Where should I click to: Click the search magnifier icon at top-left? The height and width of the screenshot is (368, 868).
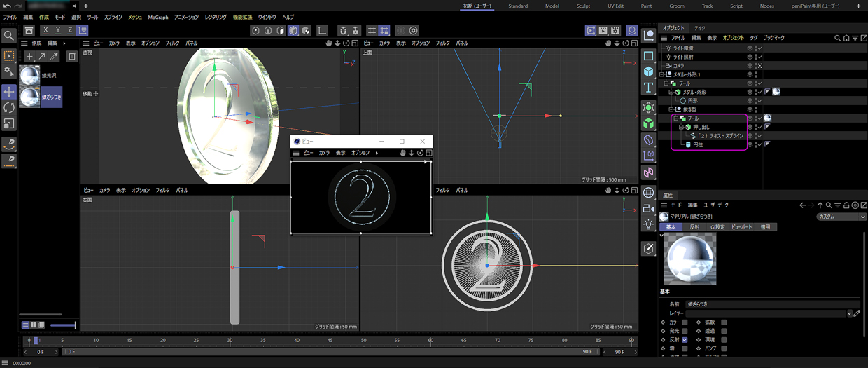[x=9, y=35]
